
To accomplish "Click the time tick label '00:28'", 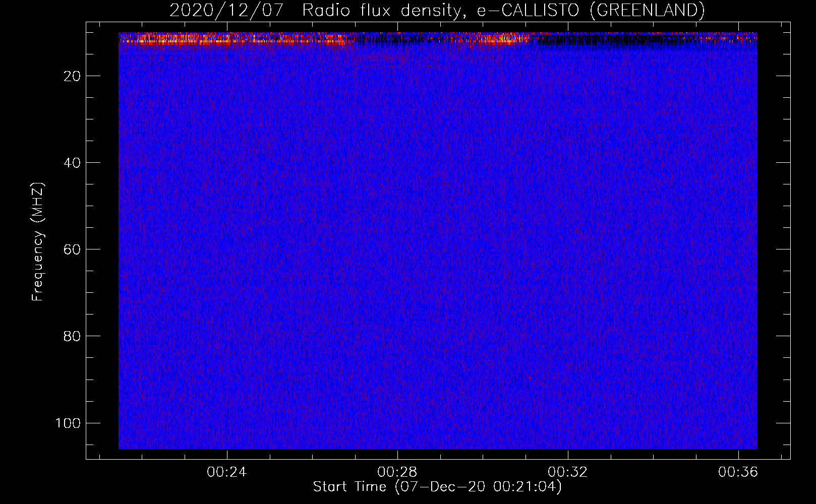I will [x=397, y=472].
